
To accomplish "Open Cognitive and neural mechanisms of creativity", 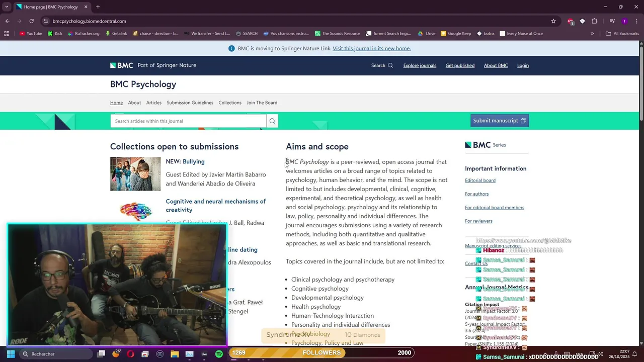I will [x=216, y=205].
